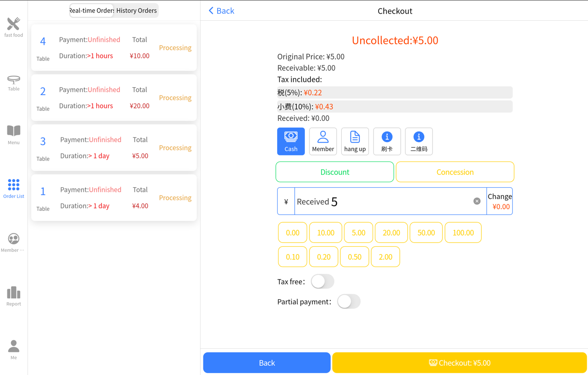Open order card for Table 4

pyautogui.click(x=114, y=48)
